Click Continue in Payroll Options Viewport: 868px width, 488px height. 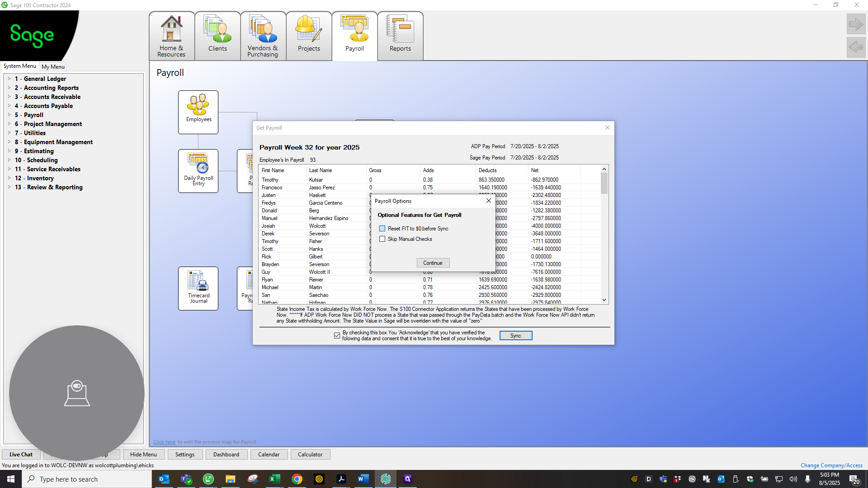pyautogui.click(x=433, y=263)
